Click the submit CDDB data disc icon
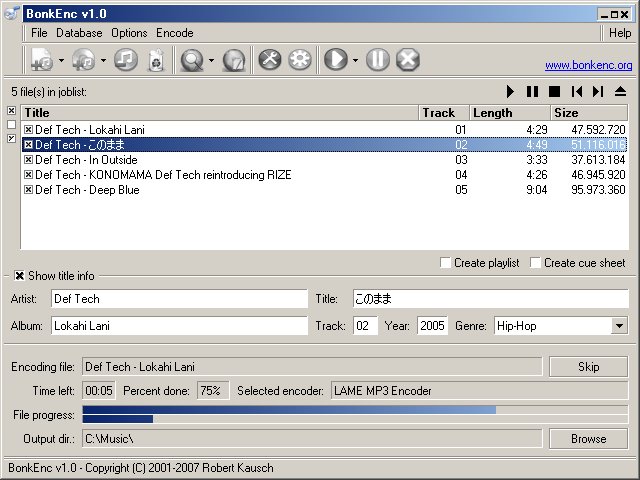The height and width of the screenshot is (480, 640). tap(234, 60)
